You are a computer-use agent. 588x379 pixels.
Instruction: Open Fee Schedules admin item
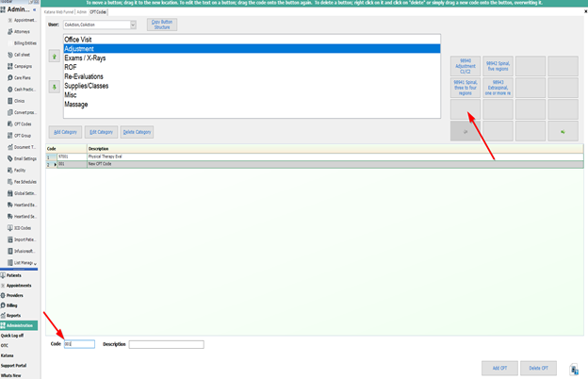(22, 182)
